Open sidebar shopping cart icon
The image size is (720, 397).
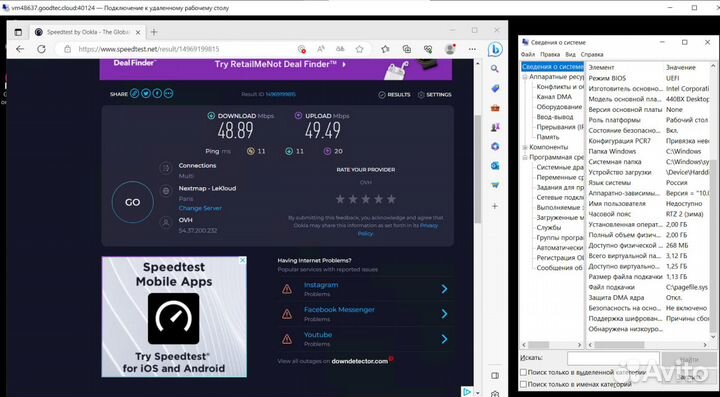[495, 185]
